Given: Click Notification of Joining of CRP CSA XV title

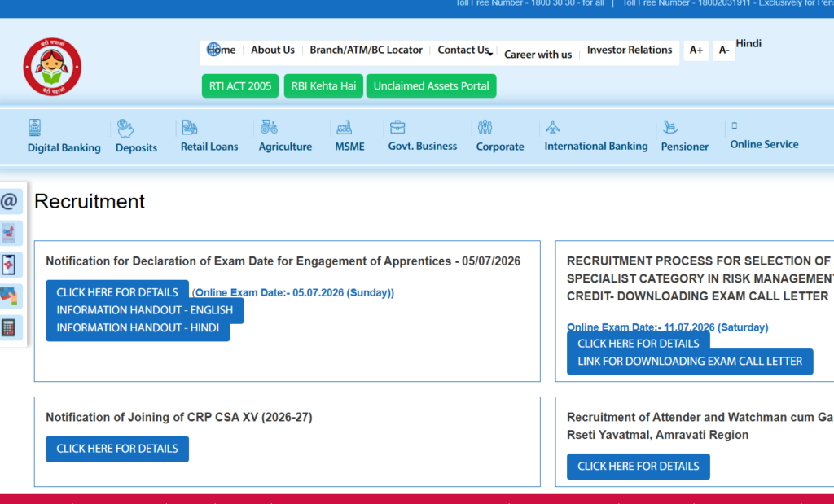Looking at the screenshot, I should pos(178,418).
